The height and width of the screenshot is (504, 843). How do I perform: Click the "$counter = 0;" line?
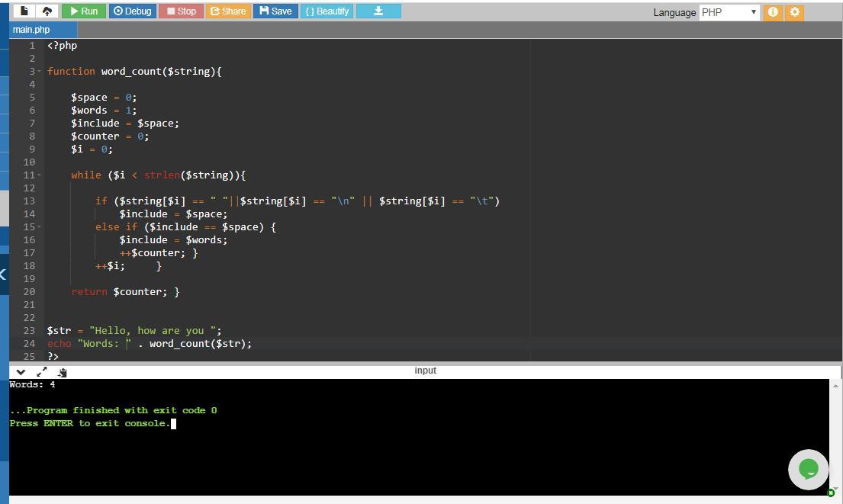(110, 136)
